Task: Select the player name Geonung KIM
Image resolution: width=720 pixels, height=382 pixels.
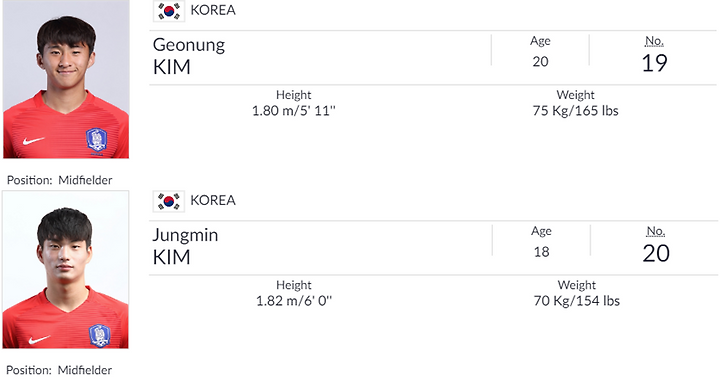Action: pyautogui.click(x=189, y=56)
